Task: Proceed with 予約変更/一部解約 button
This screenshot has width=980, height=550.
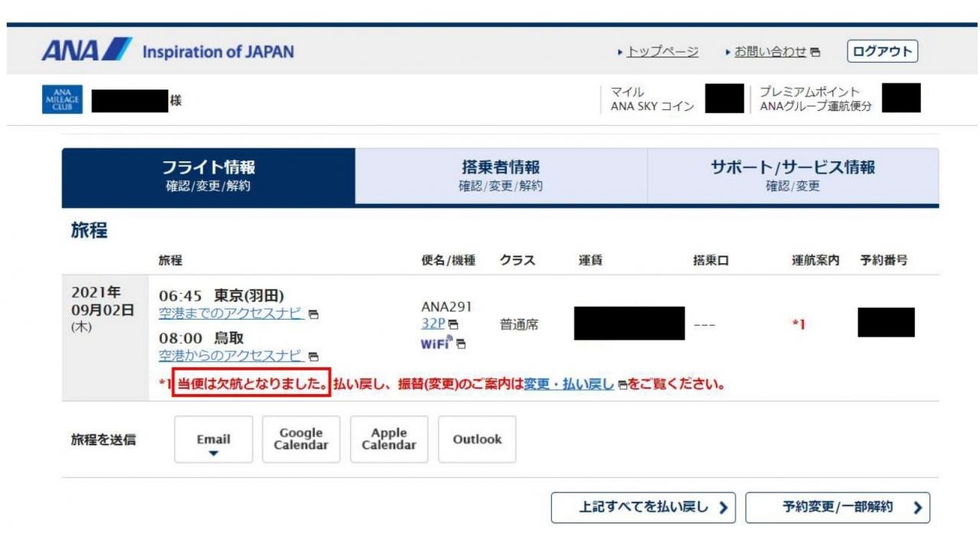Action: [x=838, y=507]
